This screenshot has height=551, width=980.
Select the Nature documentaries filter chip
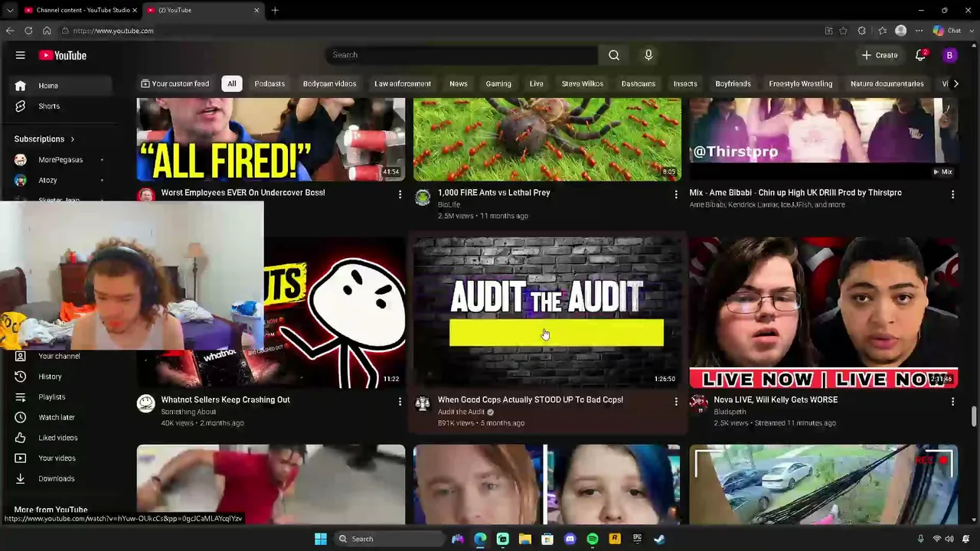tap(887, 83)
